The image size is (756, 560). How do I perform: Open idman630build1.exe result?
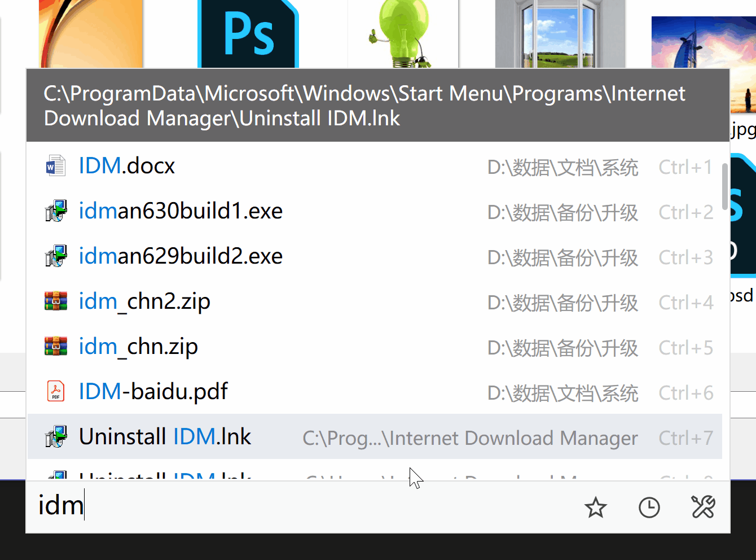375,211
